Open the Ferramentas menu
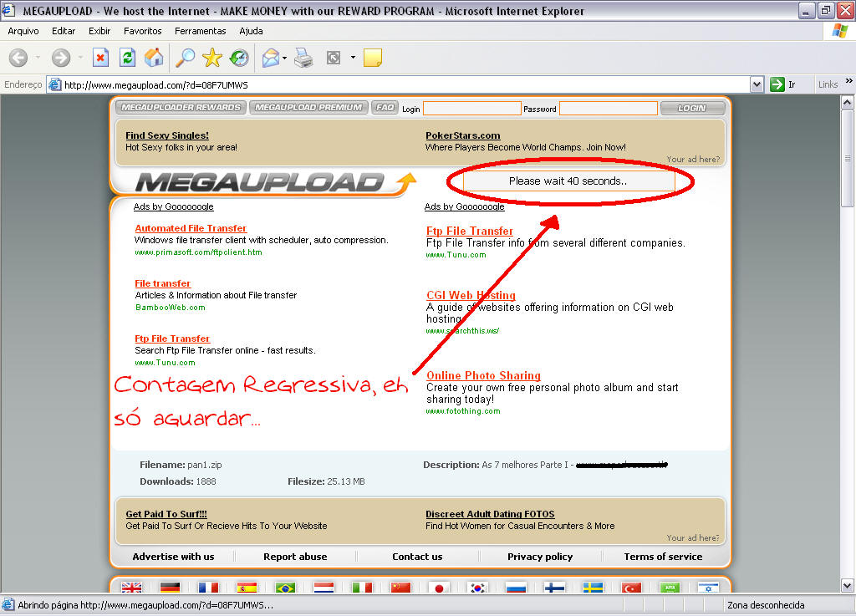The width and height of the screenshot is (856, 616). tap(201, 31)
